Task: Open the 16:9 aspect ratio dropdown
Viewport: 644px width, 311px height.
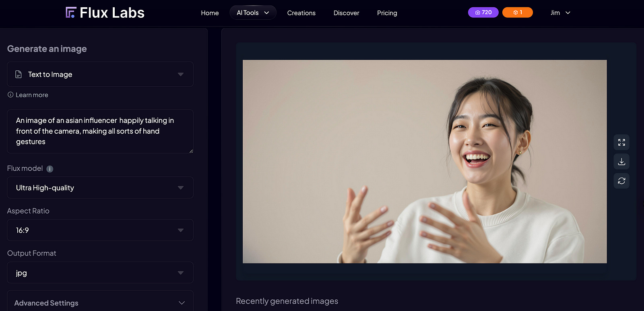Action: 100,230
